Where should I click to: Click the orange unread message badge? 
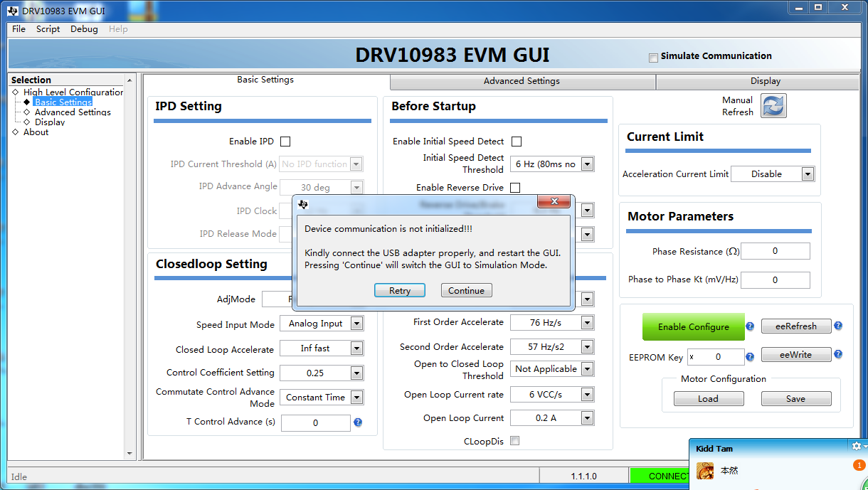[x=859, y=466]
